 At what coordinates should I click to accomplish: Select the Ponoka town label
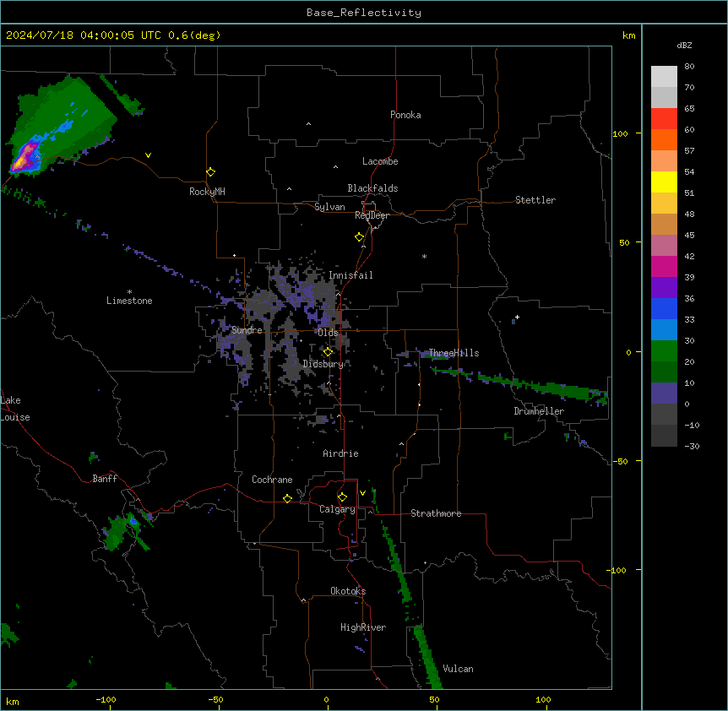coord(405,115)
